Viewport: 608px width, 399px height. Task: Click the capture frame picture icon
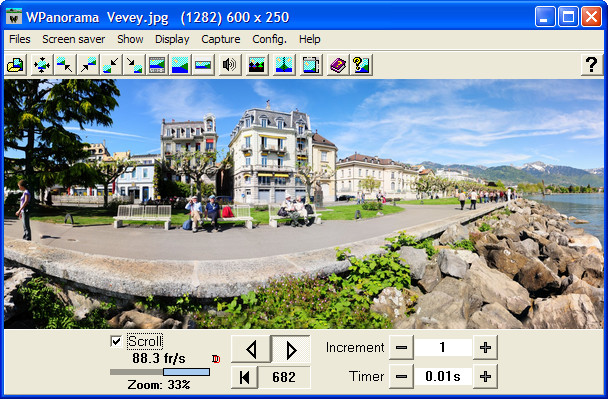tap(311, 65)
